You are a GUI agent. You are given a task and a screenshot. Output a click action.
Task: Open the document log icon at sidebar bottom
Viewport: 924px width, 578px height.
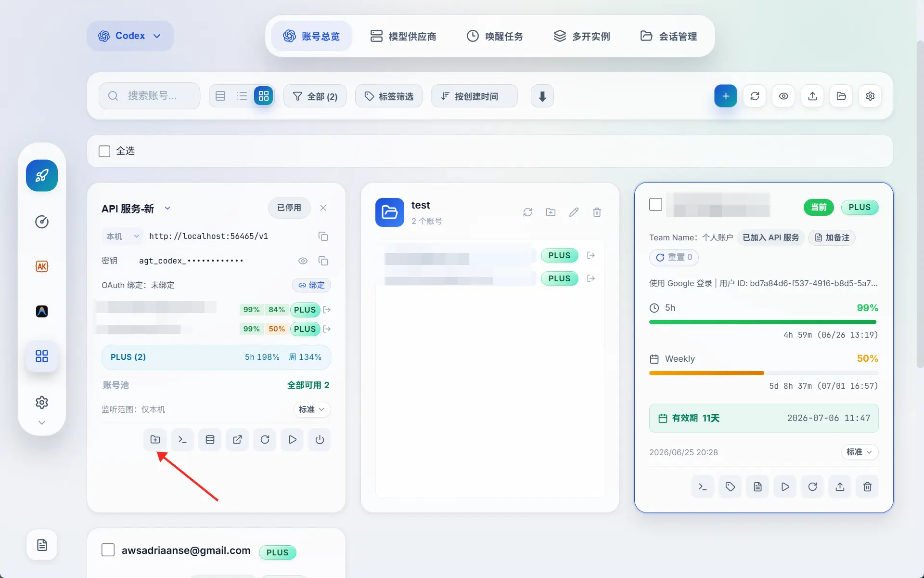tap(42, 545)
